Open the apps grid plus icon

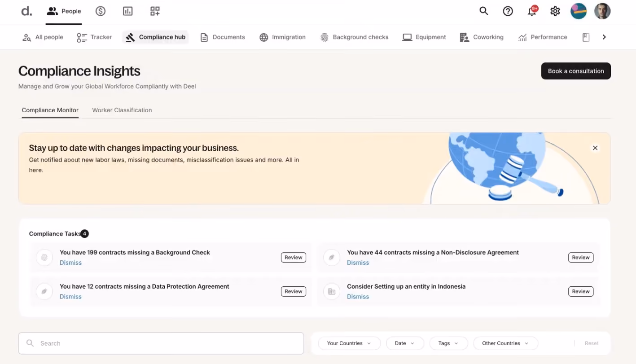[x=155, y=11]
